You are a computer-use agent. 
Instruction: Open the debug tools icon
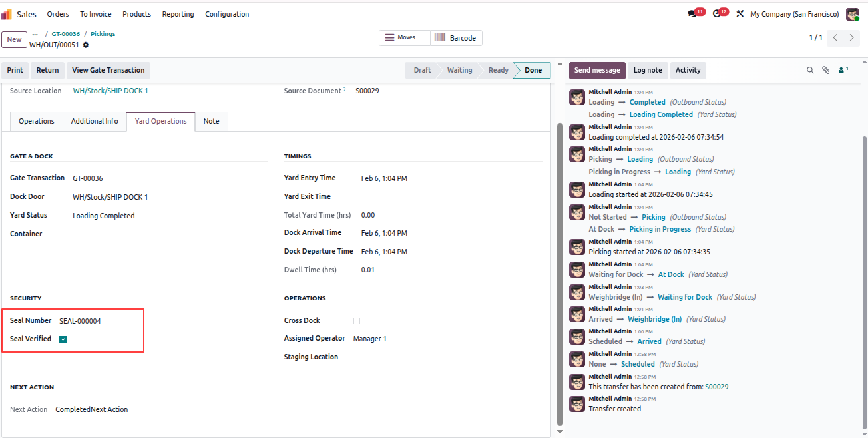[740, 14]
